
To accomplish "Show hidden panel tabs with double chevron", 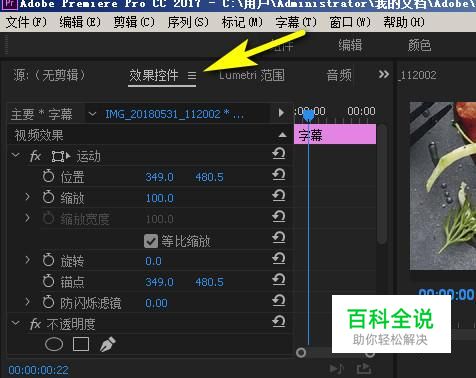I will pyautogui.click(x=384, y=74).
